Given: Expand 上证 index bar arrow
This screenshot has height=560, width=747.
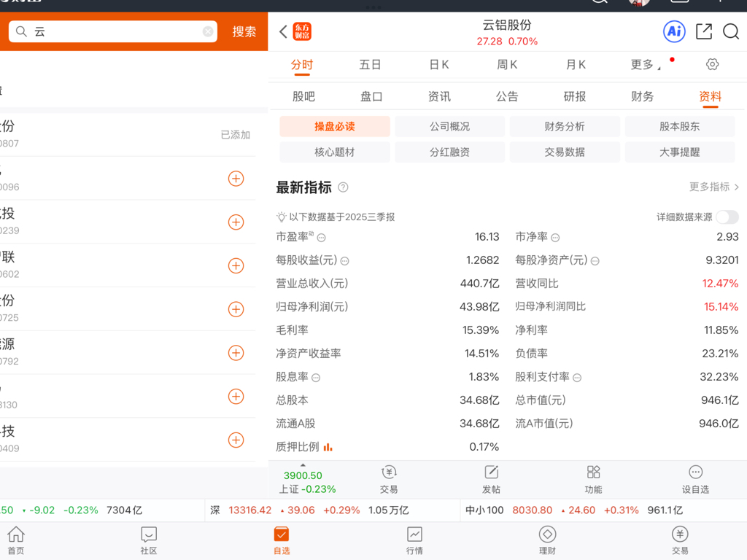Looking at the screenshot, I should 303,464.
